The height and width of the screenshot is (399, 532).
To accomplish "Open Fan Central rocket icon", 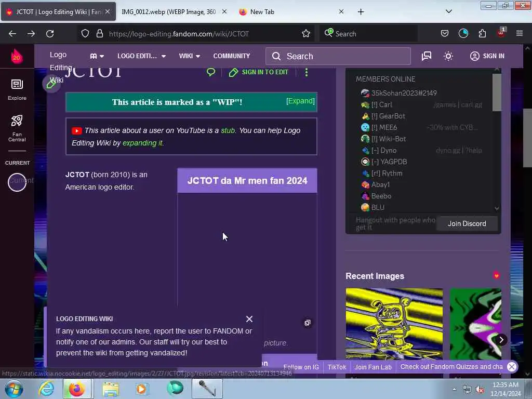I will click(x=17, y=128).
